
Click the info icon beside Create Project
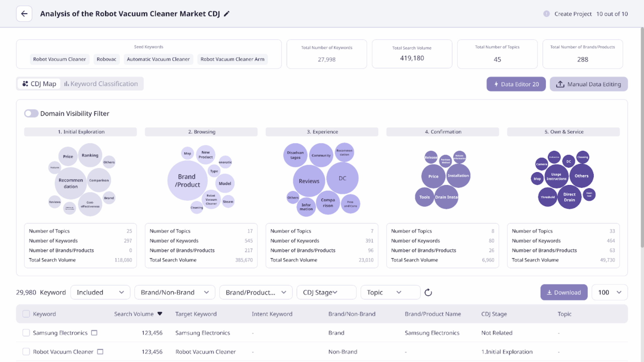pyautogui.click(x=546, y=14)
